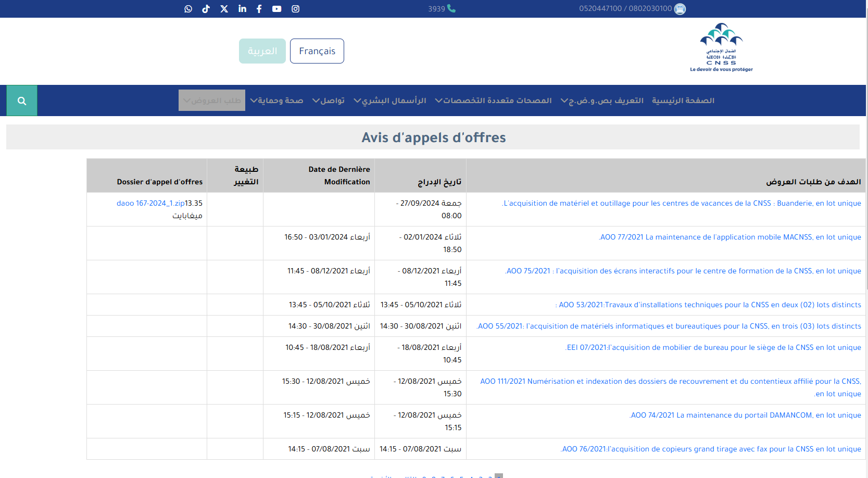Open the AOO 77/2021 MACNSS maintenance notice

(x=730, y=237)
